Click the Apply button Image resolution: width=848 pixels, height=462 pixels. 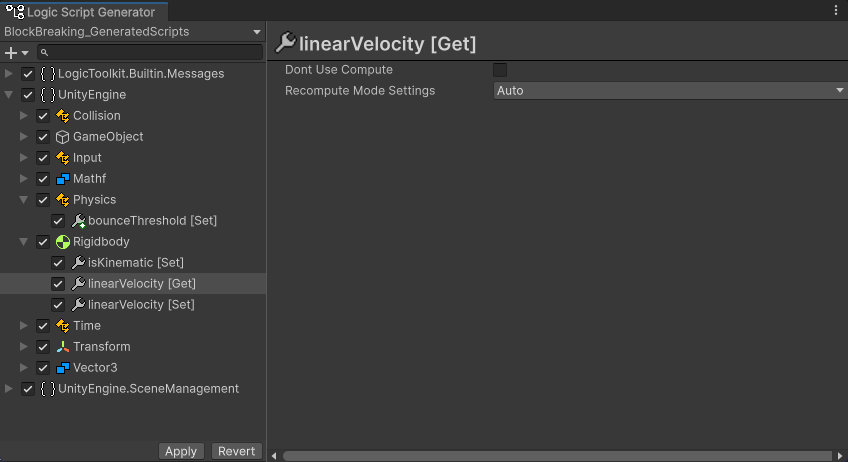181,451
